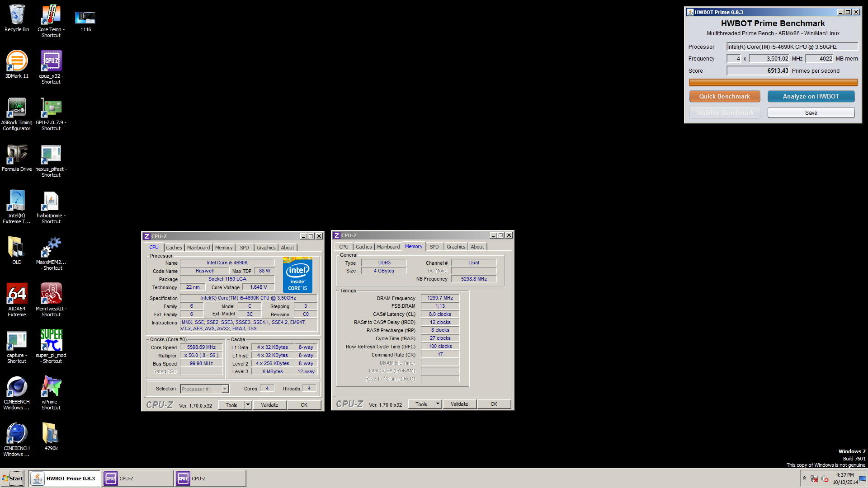Launch the GPU-Z.0.7.9 shortcut icon
868x488 pixels.
[51, 114]
